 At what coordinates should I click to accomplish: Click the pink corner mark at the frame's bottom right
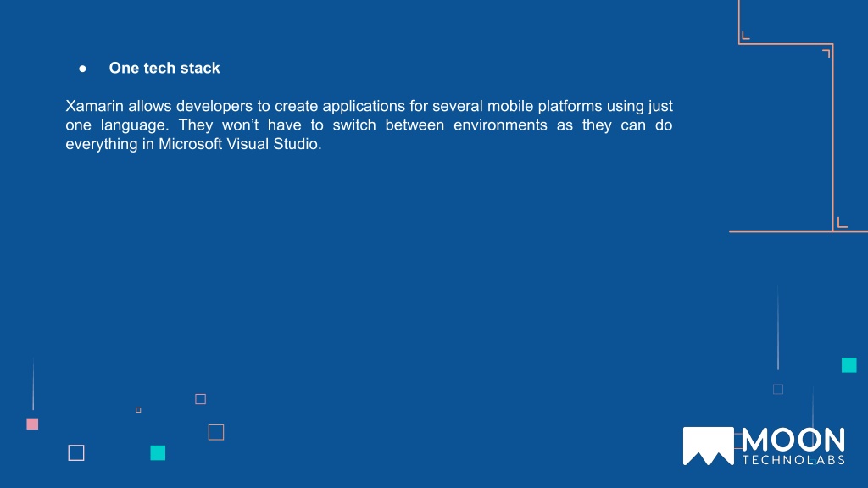[x=842, y=223]
